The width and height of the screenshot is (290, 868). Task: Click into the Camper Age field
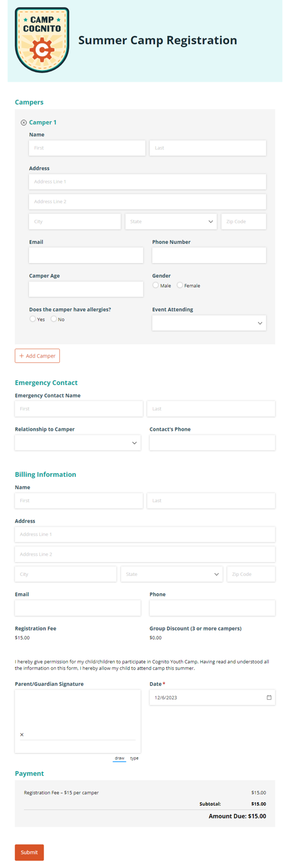point(86,289)
